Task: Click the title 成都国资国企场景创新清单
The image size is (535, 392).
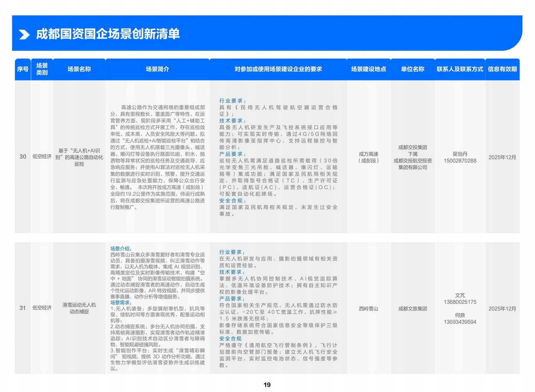Action: coord(108,34)
